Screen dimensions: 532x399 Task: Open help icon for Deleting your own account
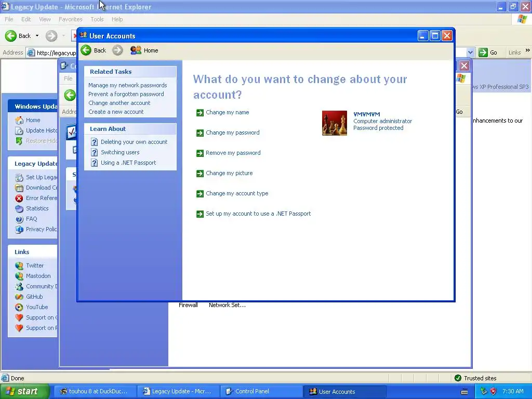click(x=95, y=142)
